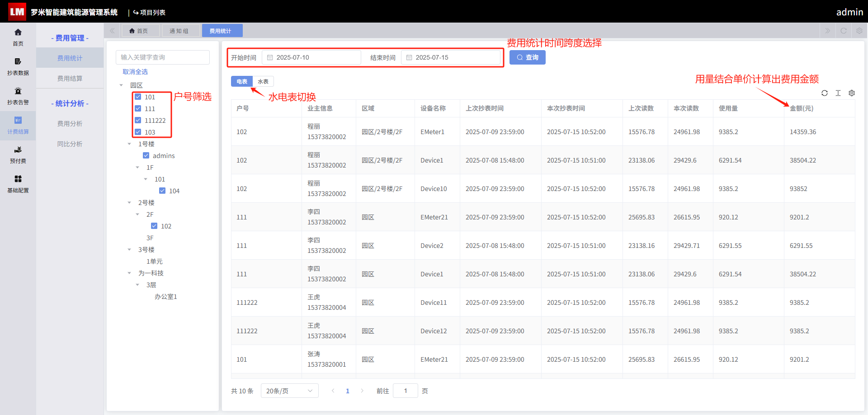
Task: Switch to 水表 water meter tab
Action: tap(263, 81)
